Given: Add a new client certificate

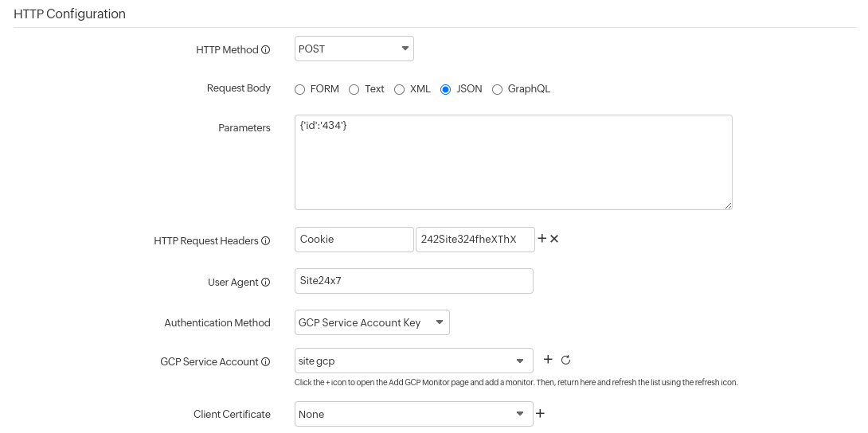Looking at the screenshot, I should [540, 413].
